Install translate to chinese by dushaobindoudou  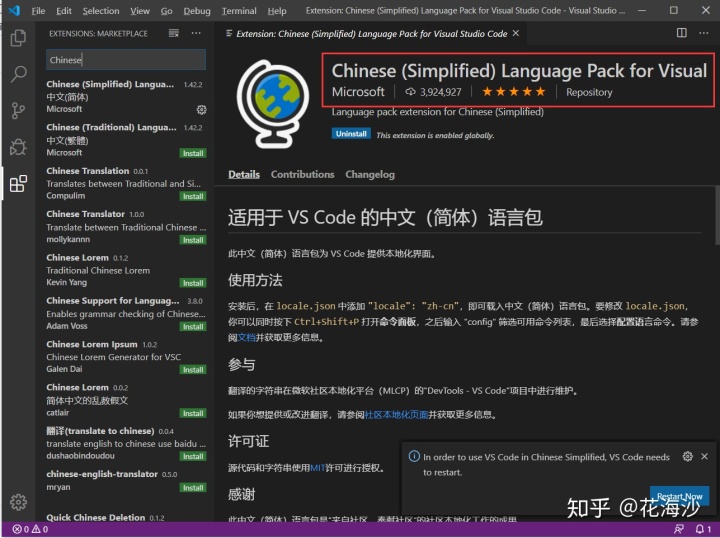pos(193,457)
